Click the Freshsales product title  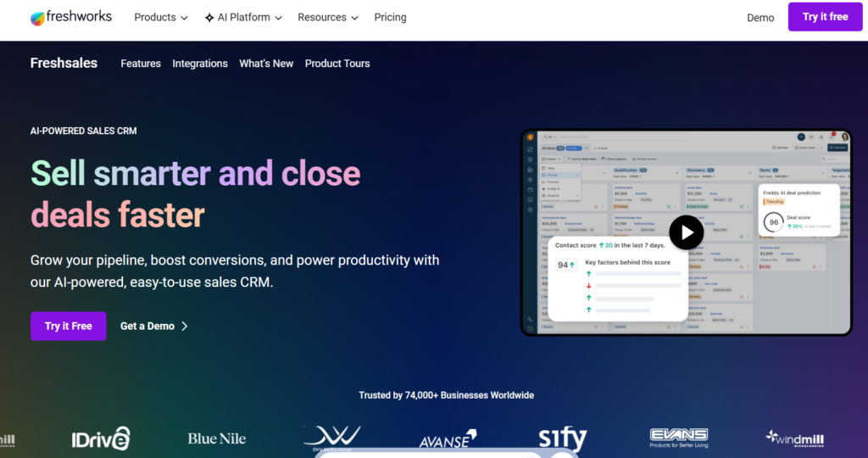(64, 63)
